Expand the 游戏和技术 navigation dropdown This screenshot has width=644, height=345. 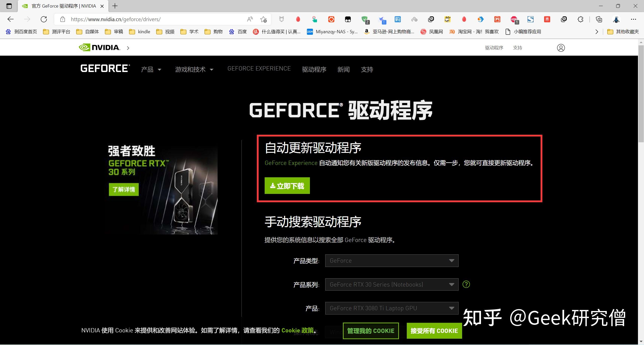pyautogui.click(x=194, y=69)
